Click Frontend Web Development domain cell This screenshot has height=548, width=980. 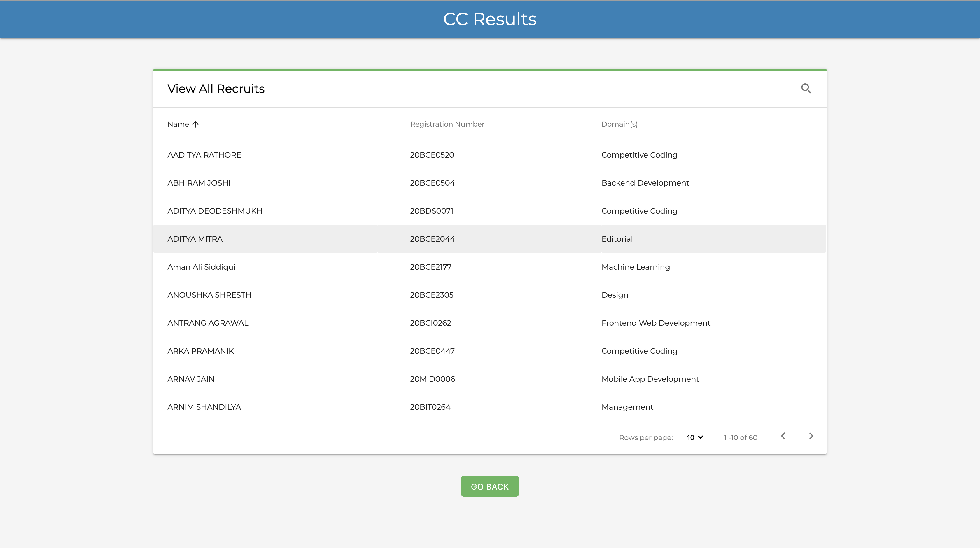click(x=655, y=323)
